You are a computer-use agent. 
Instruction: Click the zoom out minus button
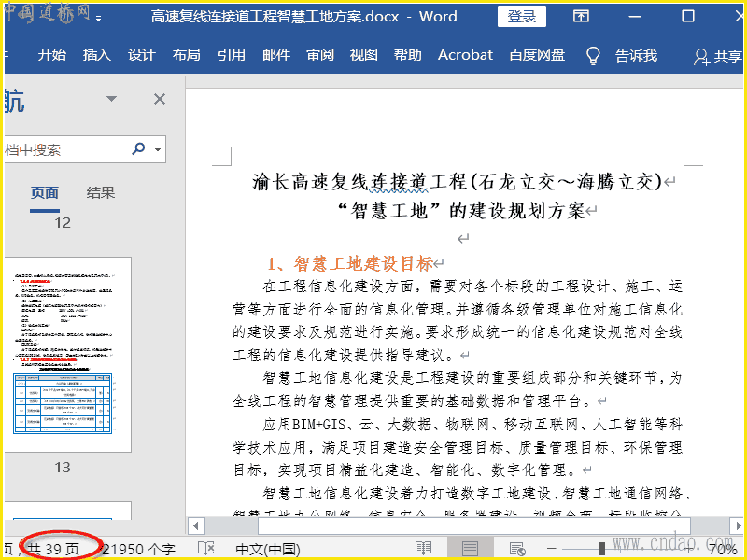coord(552,549)
